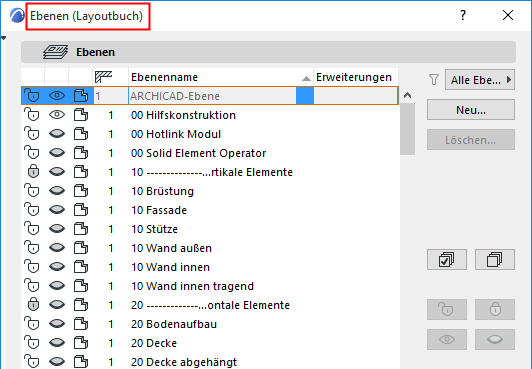Screen dimensions: 532x369
Task: Switch 3D mode icon on 10 Stütze
Action: coord(81,229)
